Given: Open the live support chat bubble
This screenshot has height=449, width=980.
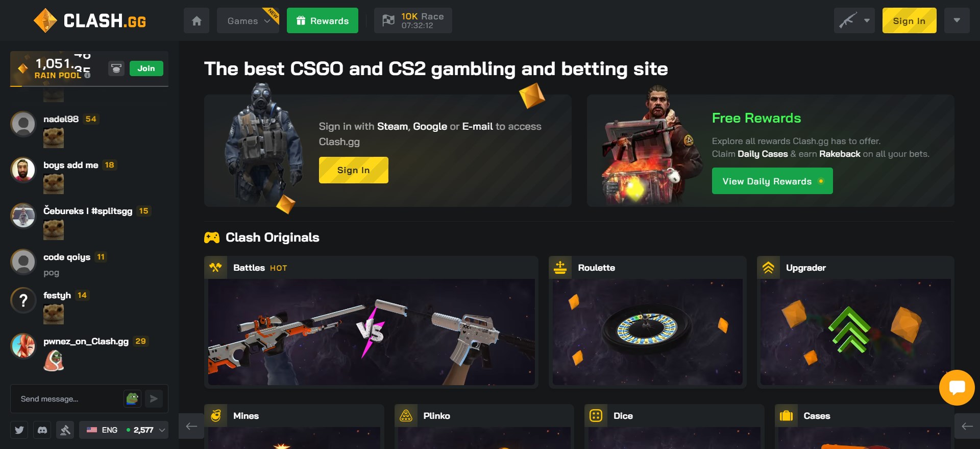Looking at the screenshot, I should (x=957, y=388).
